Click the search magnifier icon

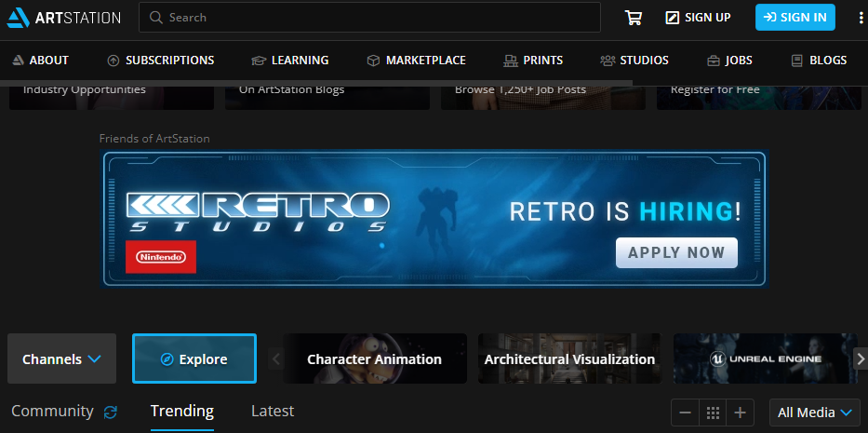pyautogui.click(x=156, y=18)
